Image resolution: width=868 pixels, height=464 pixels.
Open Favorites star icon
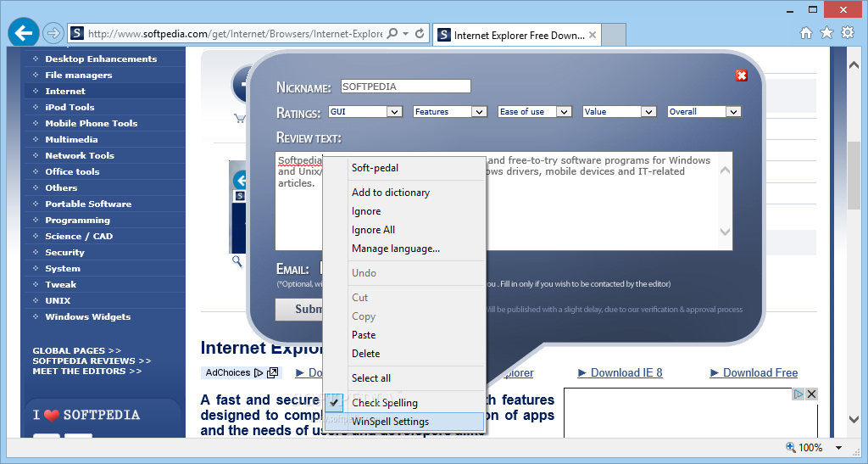click(x=826, y=33)
